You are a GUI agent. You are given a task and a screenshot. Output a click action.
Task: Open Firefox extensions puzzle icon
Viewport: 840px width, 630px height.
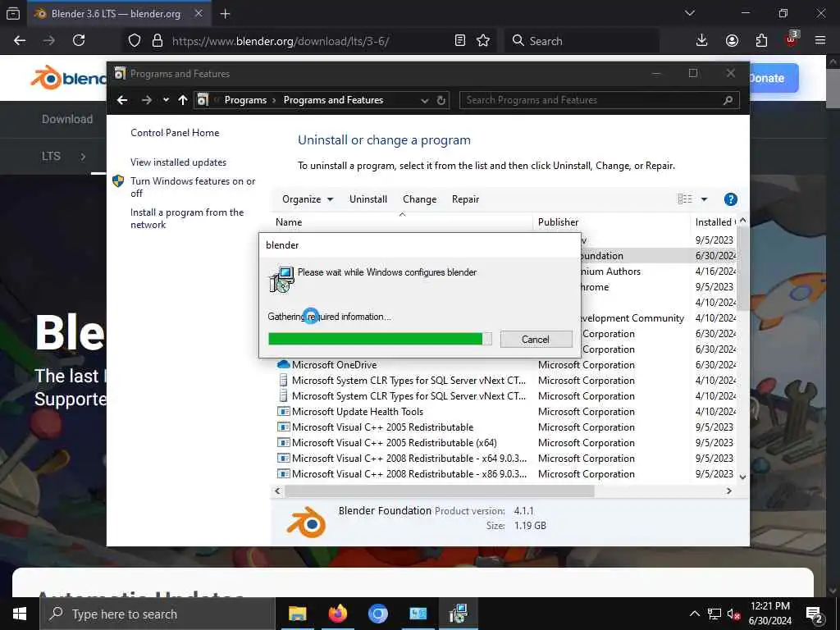pos(761,41)
